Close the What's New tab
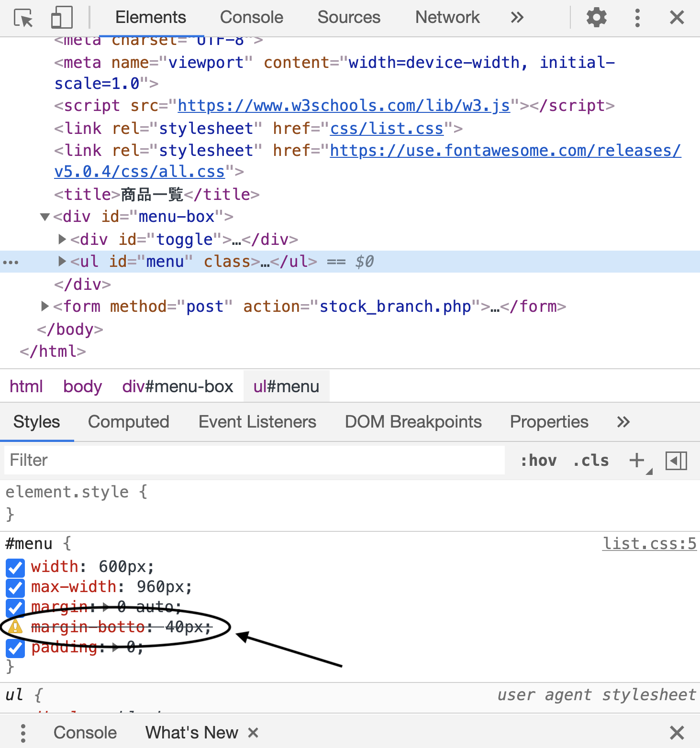 [x=253, y=733]
